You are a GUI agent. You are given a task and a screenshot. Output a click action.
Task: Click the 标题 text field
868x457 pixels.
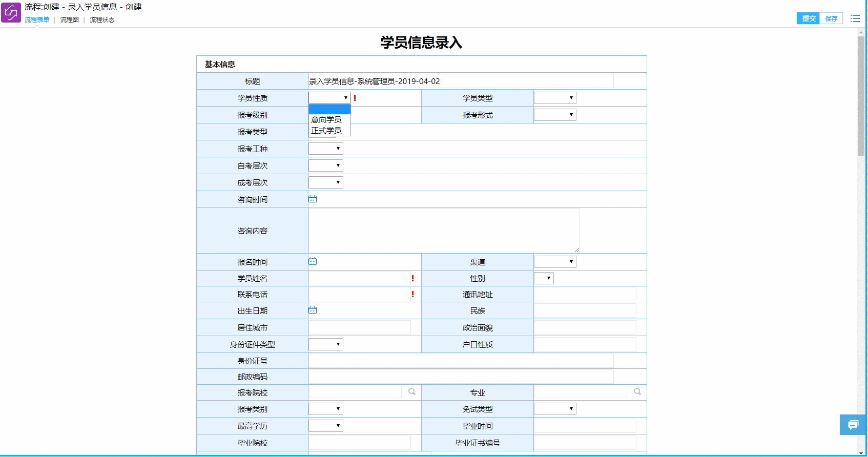click(461, 81)
